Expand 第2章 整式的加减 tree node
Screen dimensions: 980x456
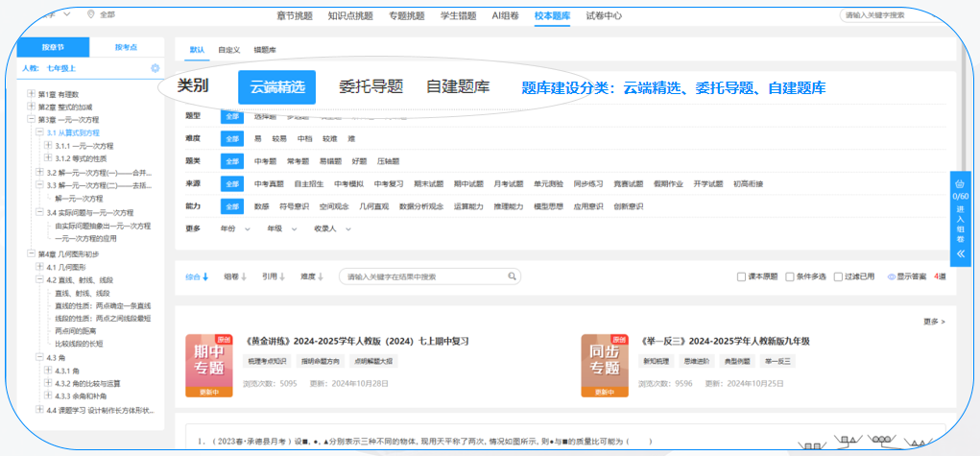[x=31, y=107]
